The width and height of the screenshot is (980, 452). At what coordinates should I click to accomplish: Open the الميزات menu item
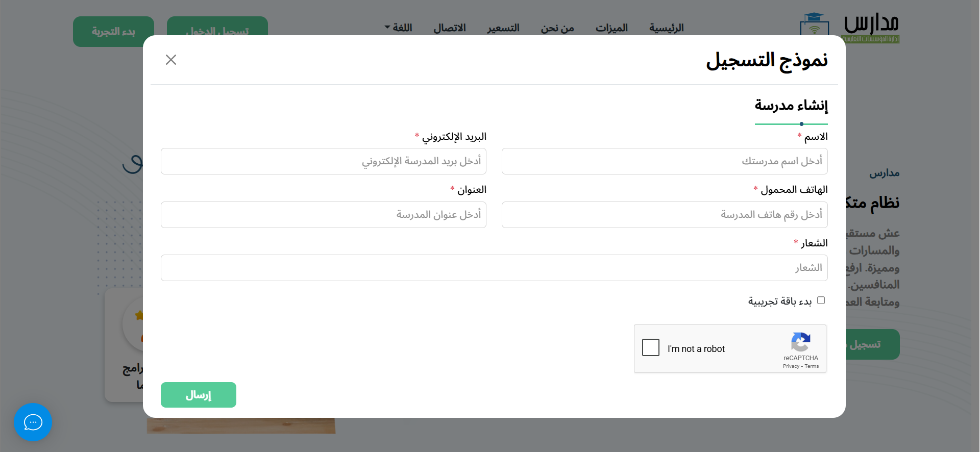611,28
